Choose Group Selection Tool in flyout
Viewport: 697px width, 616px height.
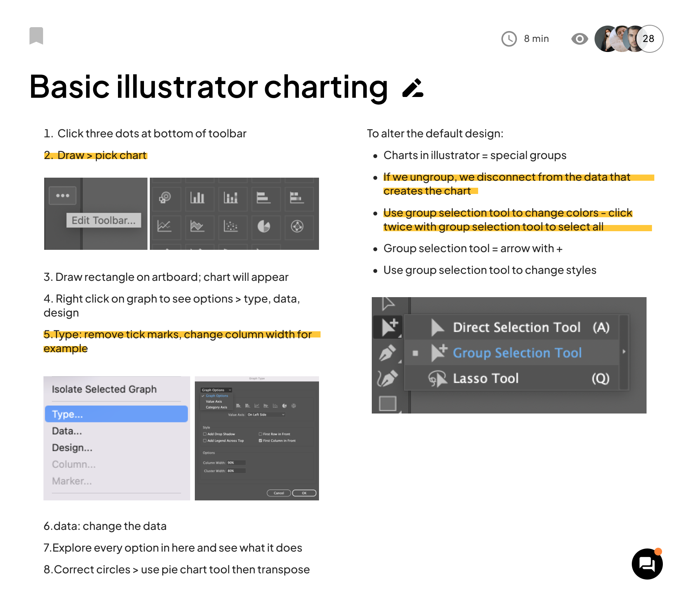[x=511, y=353]
